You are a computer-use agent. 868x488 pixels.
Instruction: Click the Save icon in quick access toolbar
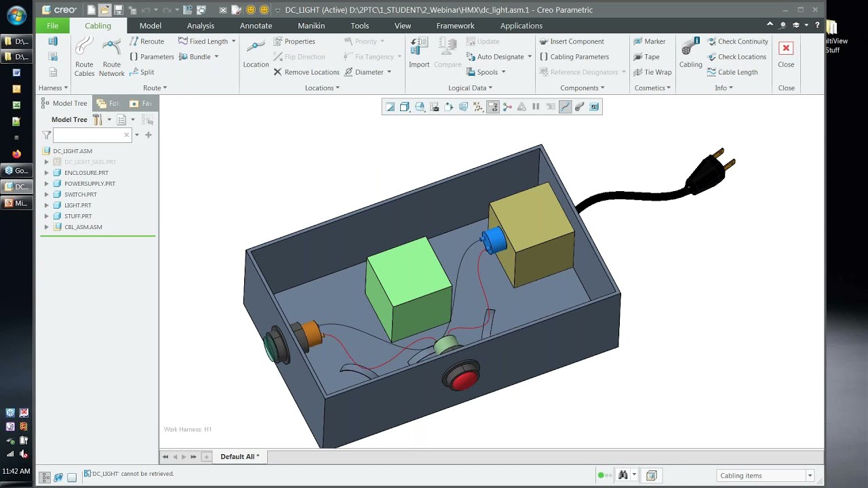[118, 10]
